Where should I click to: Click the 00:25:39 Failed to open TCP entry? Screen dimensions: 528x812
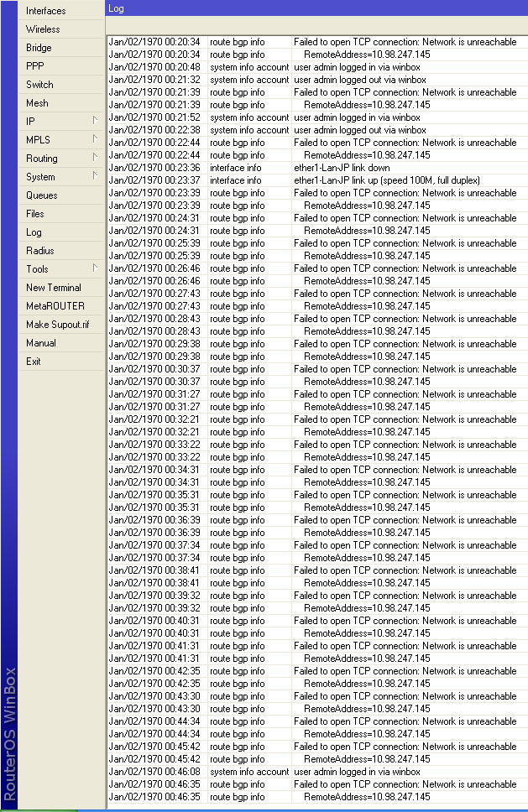tap(317, 243)
